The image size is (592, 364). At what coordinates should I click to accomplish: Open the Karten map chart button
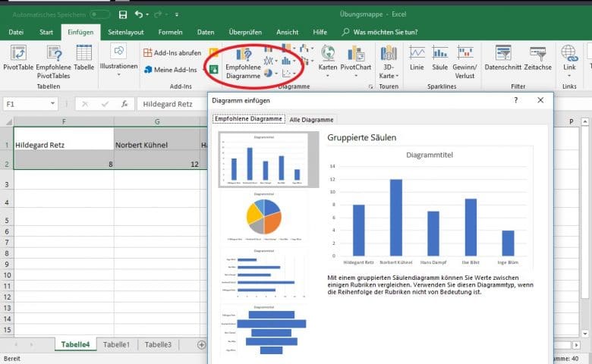(328, 61)
